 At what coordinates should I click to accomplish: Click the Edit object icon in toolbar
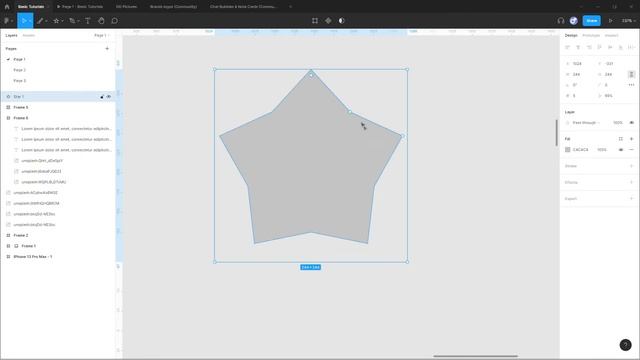point(315,21)
